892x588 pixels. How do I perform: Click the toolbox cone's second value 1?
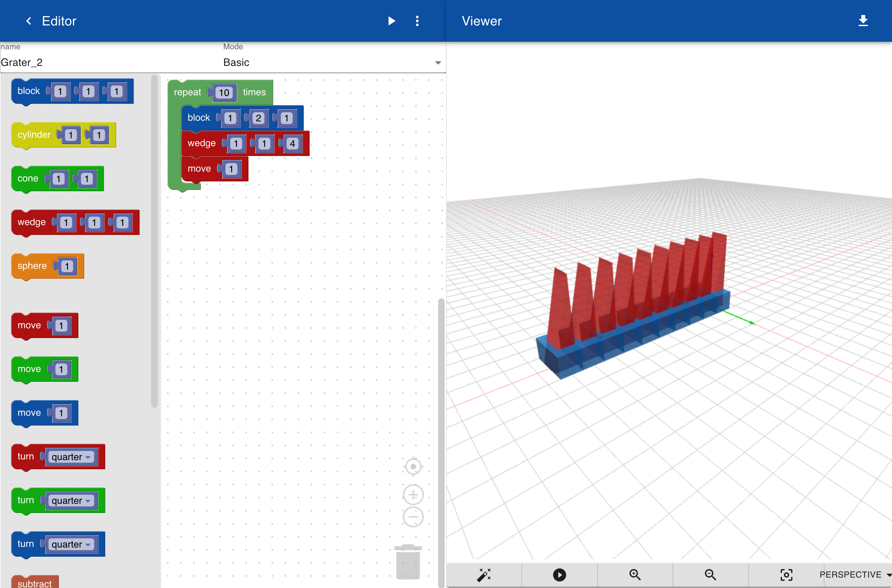tap(87, 179)
